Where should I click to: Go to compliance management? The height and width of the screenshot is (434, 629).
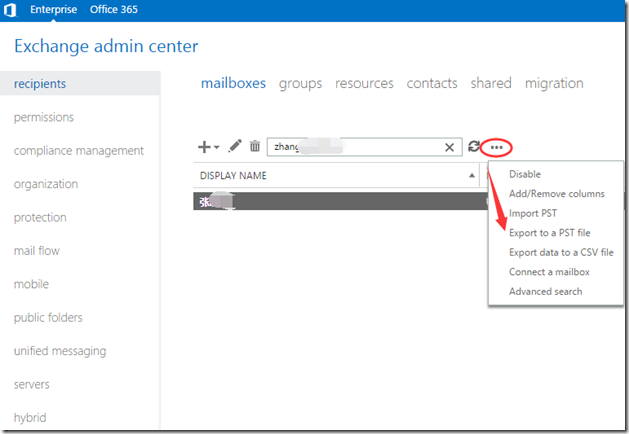pos(79,150)
